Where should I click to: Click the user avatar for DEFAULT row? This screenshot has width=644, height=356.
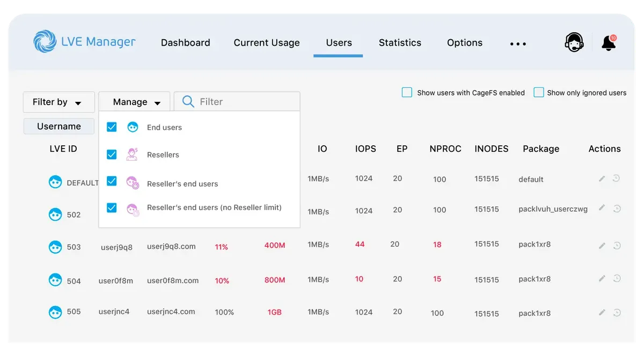[x=55, y=182]
